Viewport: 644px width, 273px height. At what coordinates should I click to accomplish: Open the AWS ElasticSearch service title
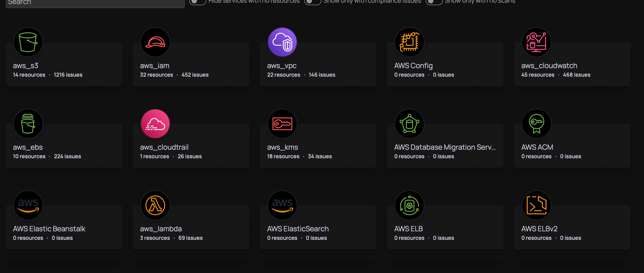pos(298,229)
